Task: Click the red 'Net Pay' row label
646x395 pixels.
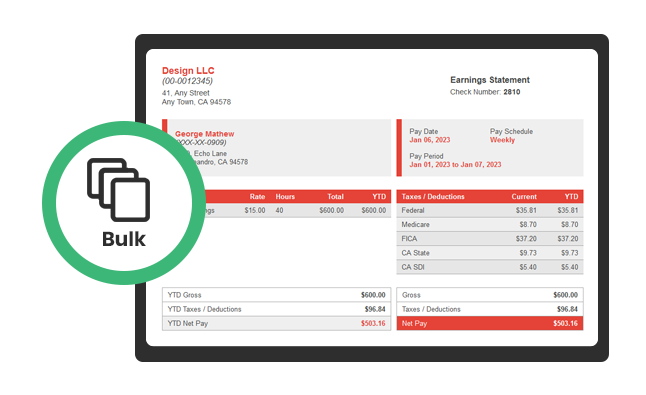Action: 414,324
